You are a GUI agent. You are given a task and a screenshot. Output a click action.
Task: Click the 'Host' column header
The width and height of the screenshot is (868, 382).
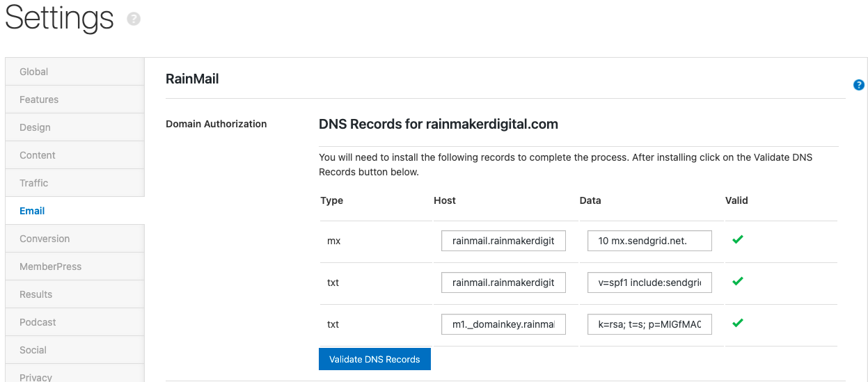pyautogui.click(x=445, y=200)
